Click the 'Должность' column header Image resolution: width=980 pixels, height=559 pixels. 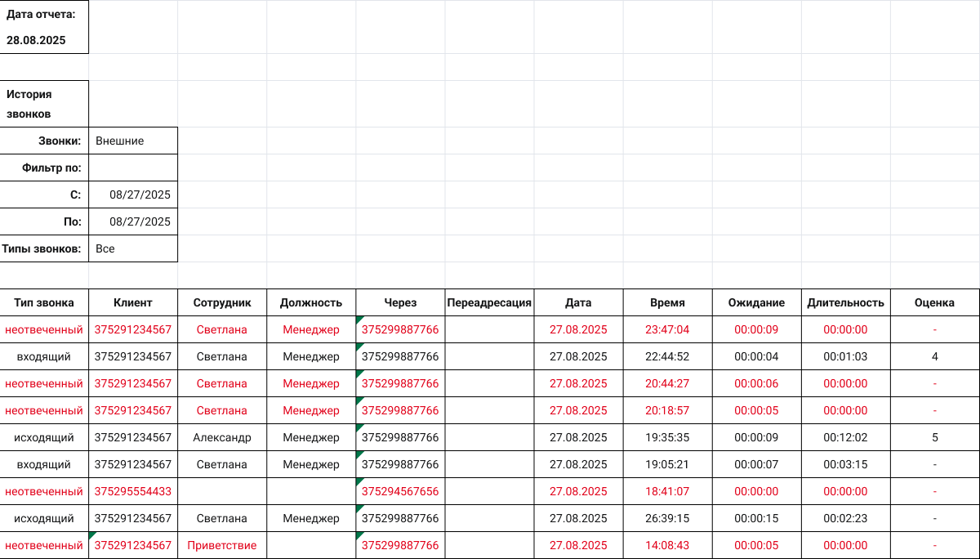311,302
